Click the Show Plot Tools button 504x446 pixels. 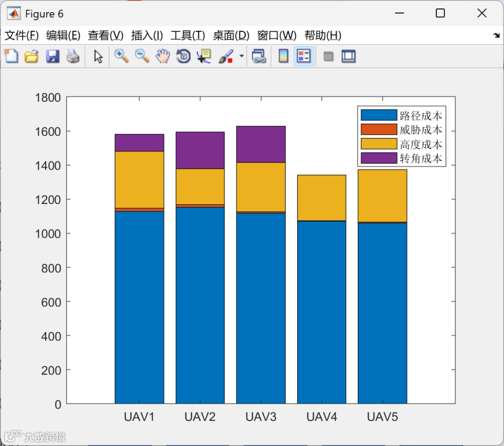[349, 56]
